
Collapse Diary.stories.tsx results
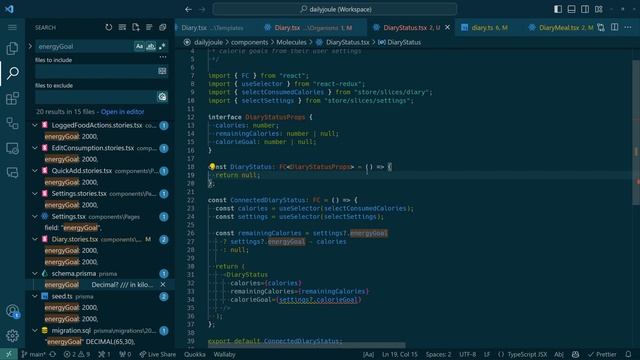[35, 239]
